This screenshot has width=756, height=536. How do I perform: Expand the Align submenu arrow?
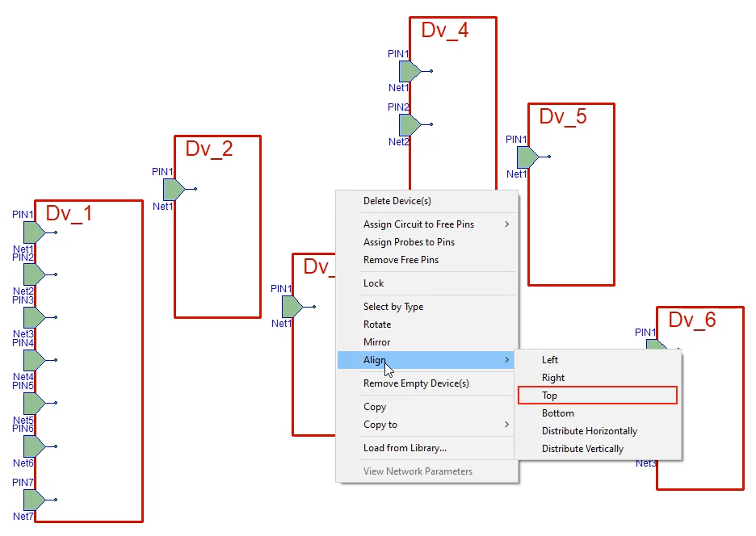pyautogui.click(x=506, y=360)
